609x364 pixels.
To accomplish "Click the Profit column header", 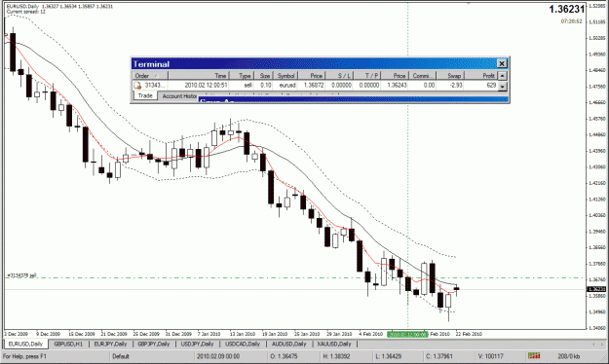I will pos(480,76).
